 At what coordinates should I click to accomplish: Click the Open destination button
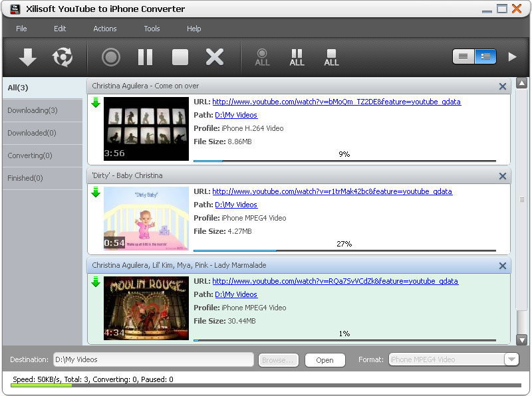pos(325,360)
